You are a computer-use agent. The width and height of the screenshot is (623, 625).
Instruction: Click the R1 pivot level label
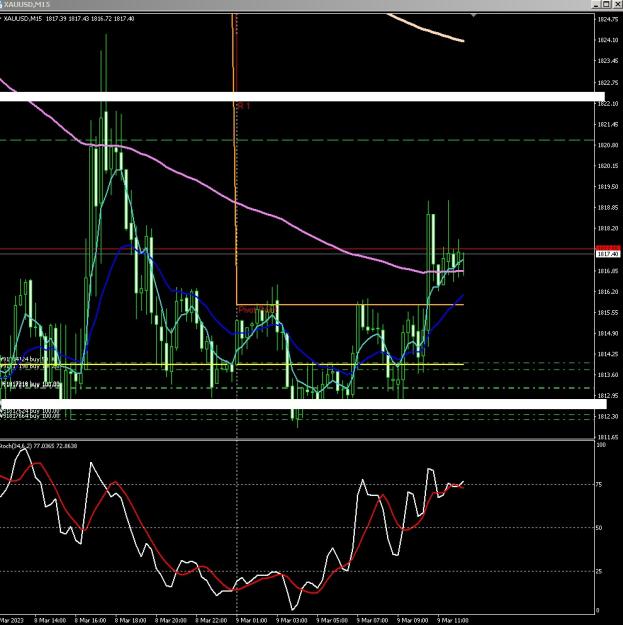(x=244, y=106)
